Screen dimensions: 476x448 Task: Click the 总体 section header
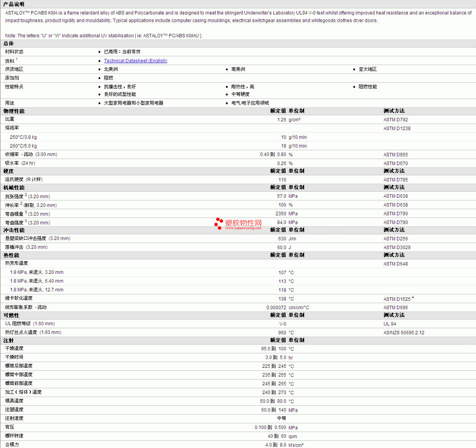point(9,44)
